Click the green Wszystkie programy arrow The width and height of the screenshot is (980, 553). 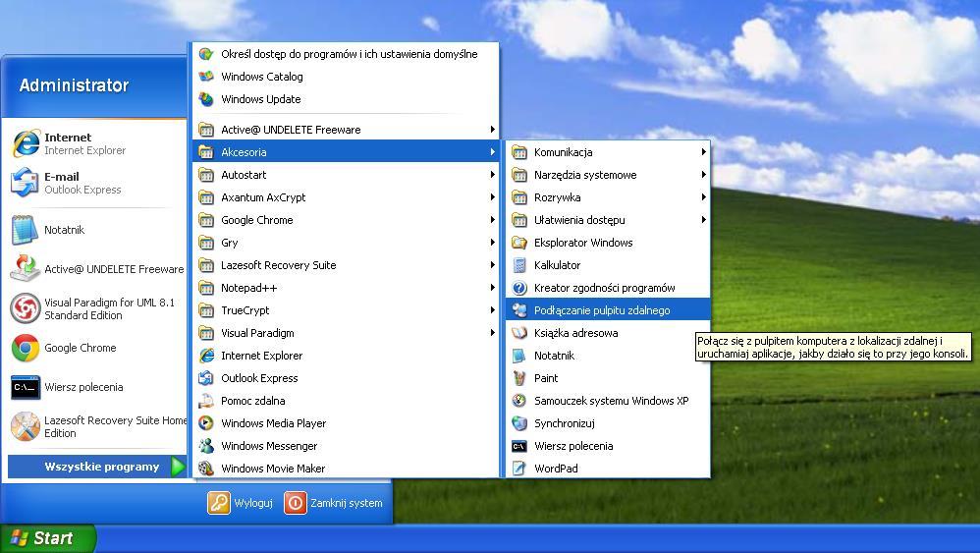[x=178, y=467]
